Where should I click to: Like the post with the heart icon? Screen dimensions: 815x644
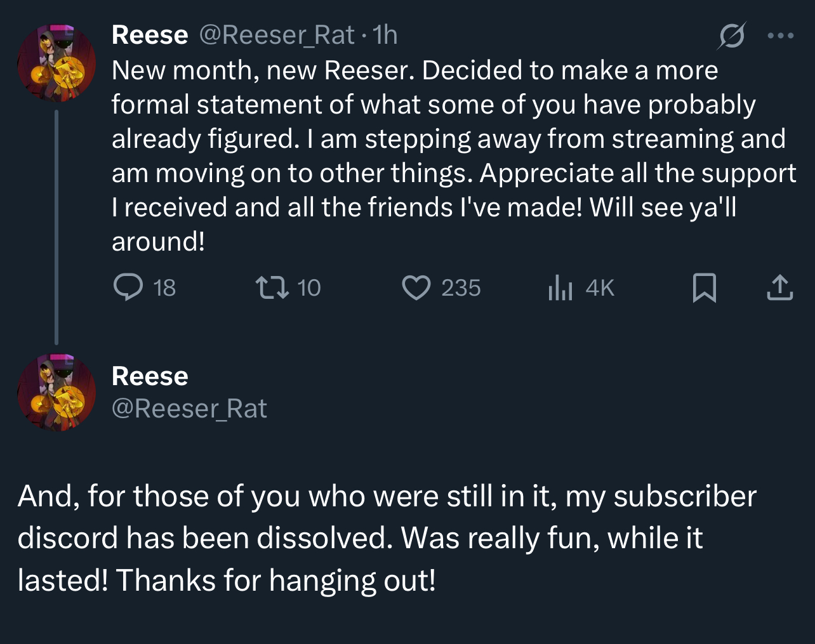click(416, 287)
